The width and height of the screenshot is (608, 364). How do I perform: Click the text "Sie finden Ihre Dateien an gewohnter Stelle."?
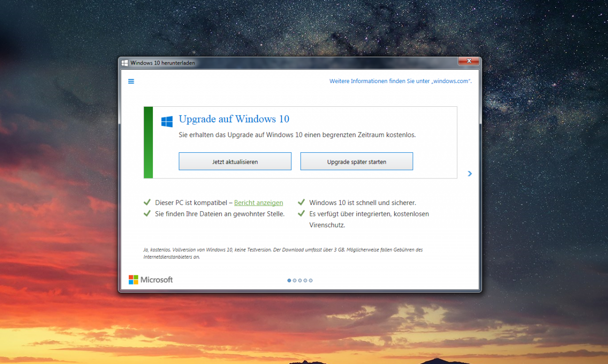click(x=220, y=214)
